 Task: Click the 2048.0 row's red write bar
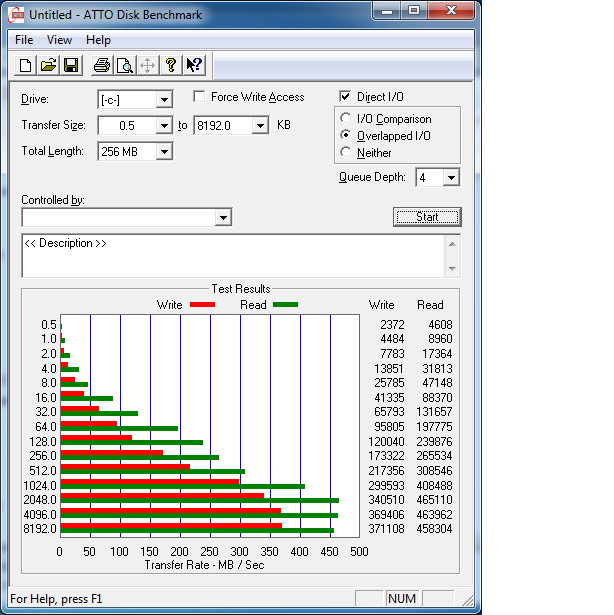click(x=162, y=496)
